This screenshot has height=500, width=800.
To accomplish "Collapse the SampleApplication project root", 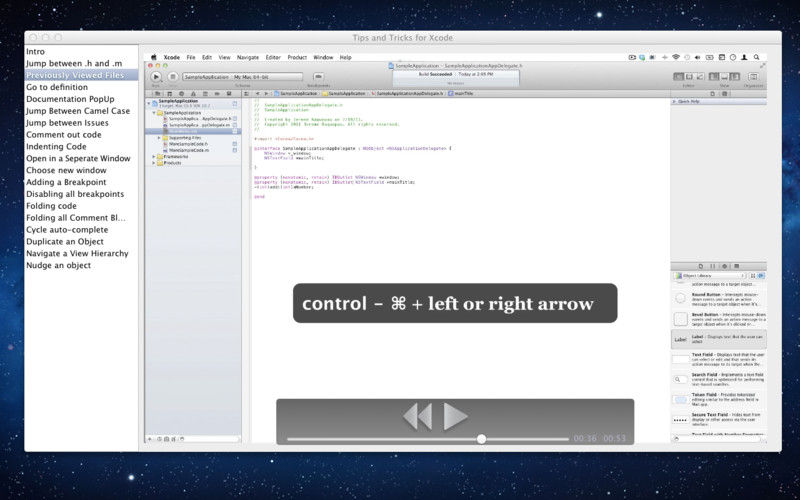I will tap(149, 103).
